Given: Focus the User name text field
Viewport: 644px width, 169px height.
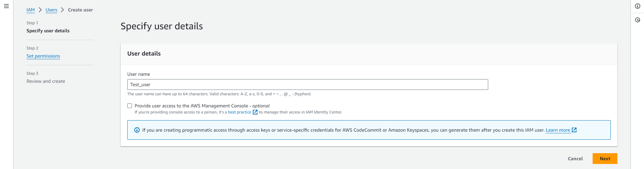Looking at the screenshot, I should (x=307, y=84).
